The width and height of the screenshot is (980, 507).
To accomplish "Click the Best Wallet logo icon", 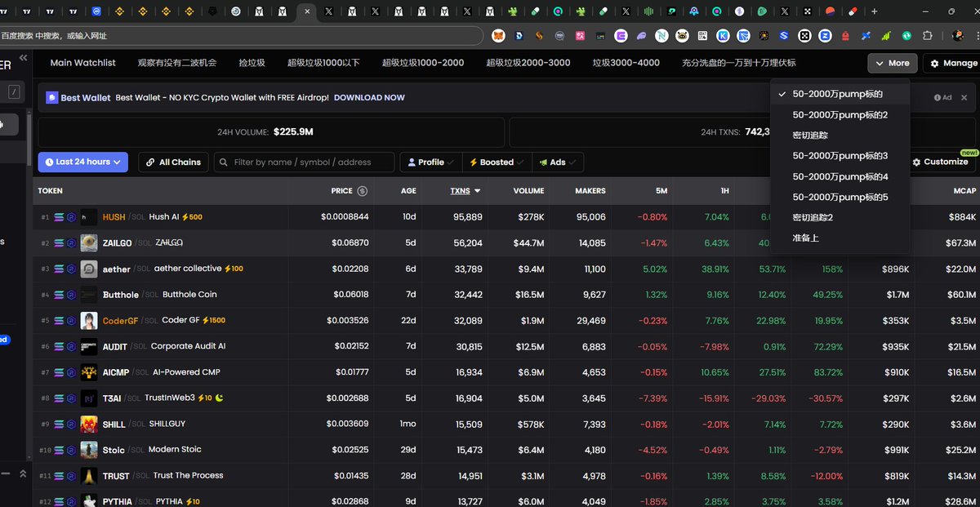I will click(x=52, y=97).
